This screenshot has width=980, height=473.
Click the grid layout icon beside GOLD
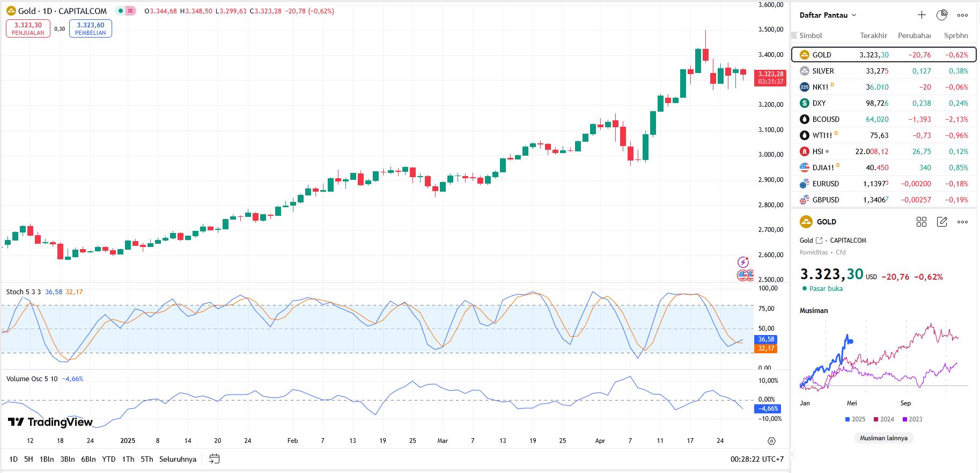point(922,222)
